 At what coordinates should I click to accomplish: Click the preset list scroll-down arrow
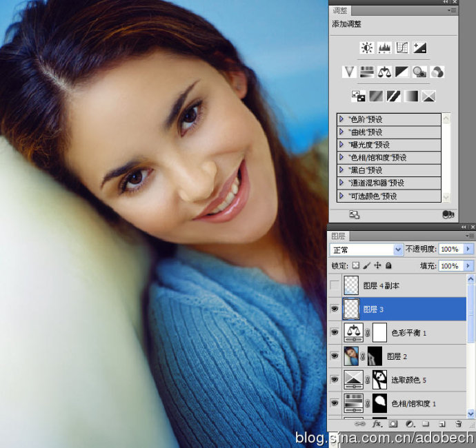(x=446, y=197)
